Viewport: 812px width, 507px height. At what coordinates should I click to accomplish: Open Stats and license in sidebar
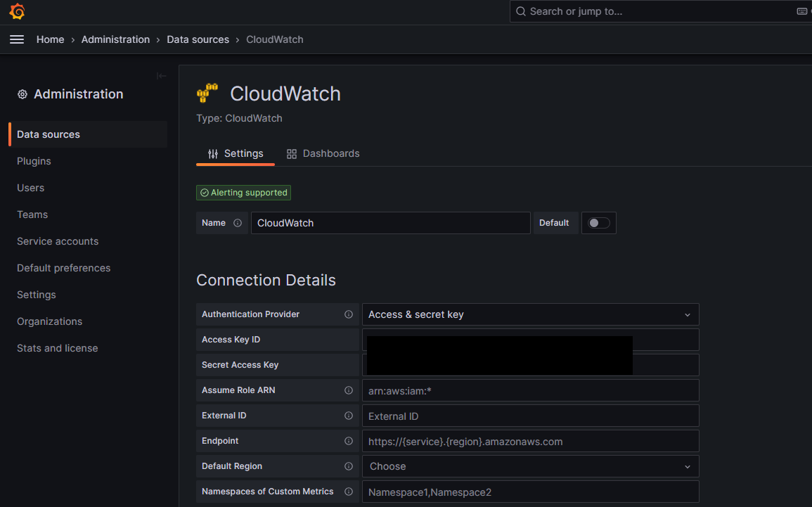[58, 349]
